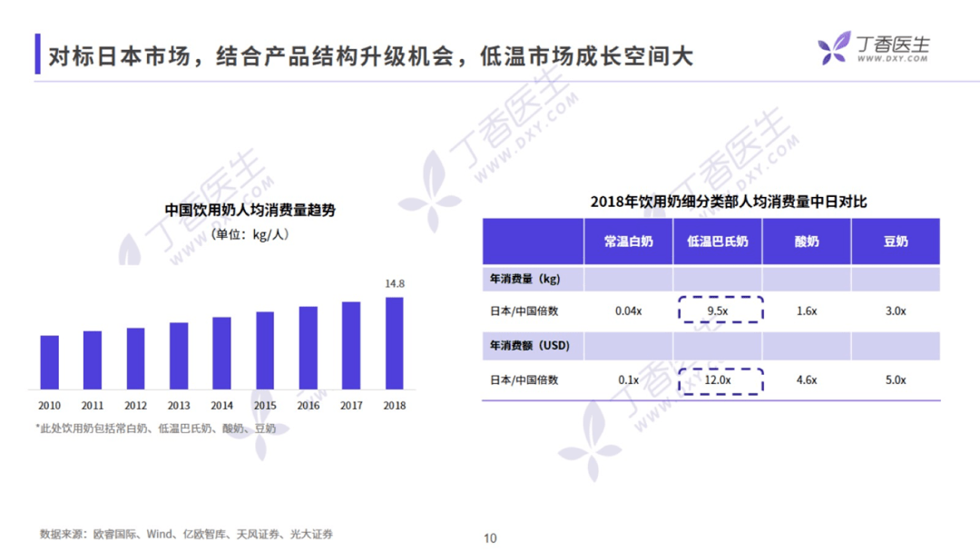
Task: Select the slide title 对标日本市场 heading
Action: coord(370,56)
